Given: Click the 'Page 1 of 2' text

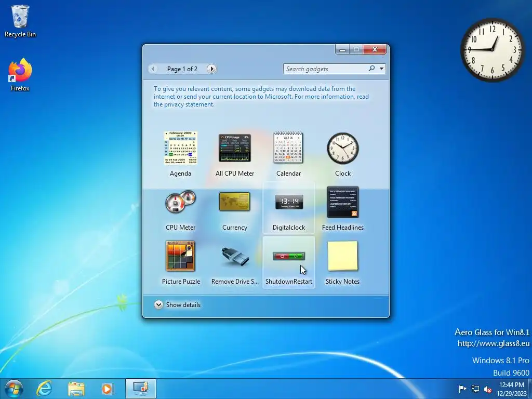Looking at the screenshot, I should point(182,69).
